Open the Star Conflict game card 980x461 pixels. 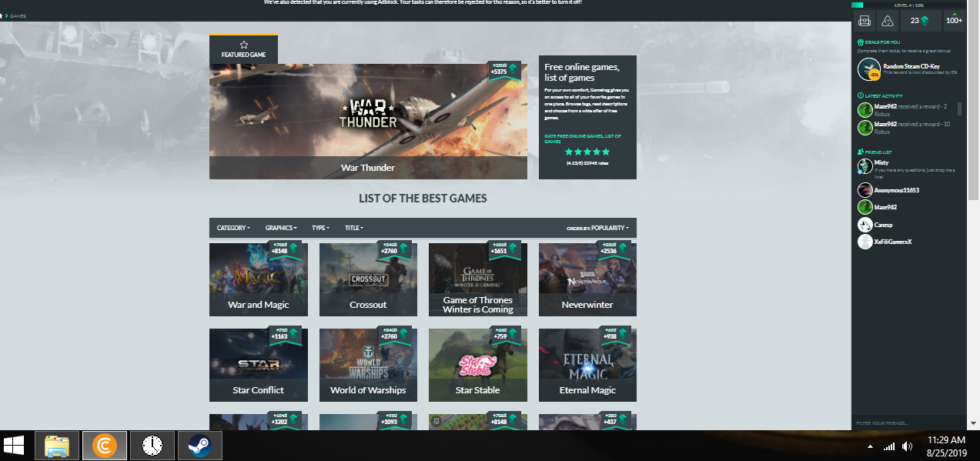pos(259,365)
